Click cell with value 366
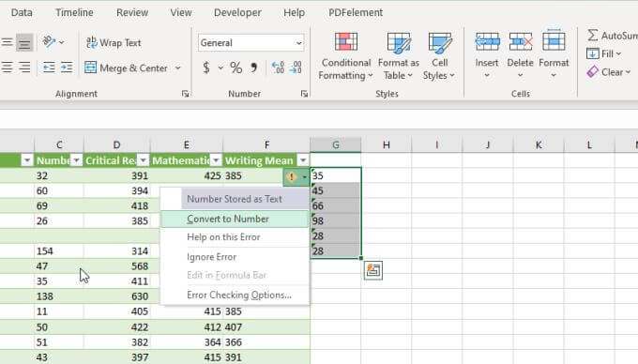The width and height of the screenshot is (638, 364). 266,342
